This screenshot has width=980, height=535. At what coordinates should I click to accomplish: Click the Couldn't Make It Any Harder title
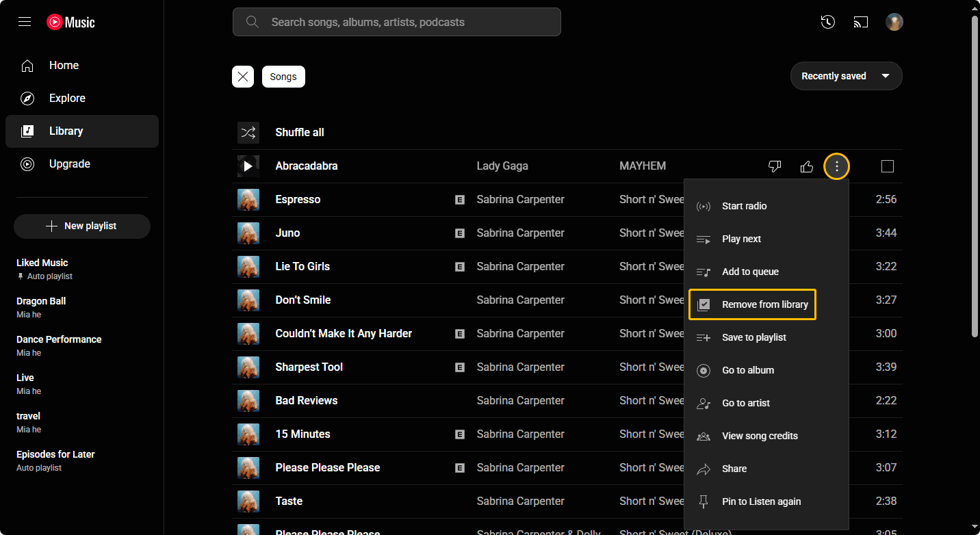[x=344, y=334]
